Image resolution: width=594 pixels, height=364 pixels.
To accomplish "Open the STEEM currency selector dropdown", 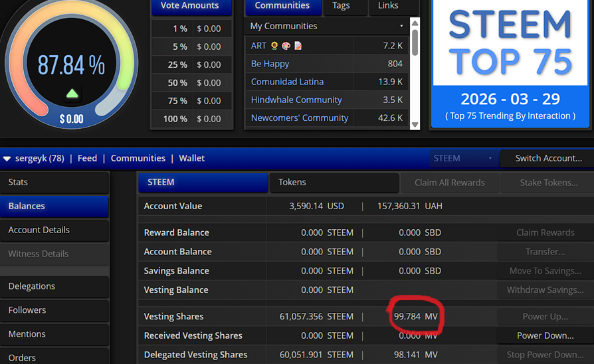I will [463, 158].
